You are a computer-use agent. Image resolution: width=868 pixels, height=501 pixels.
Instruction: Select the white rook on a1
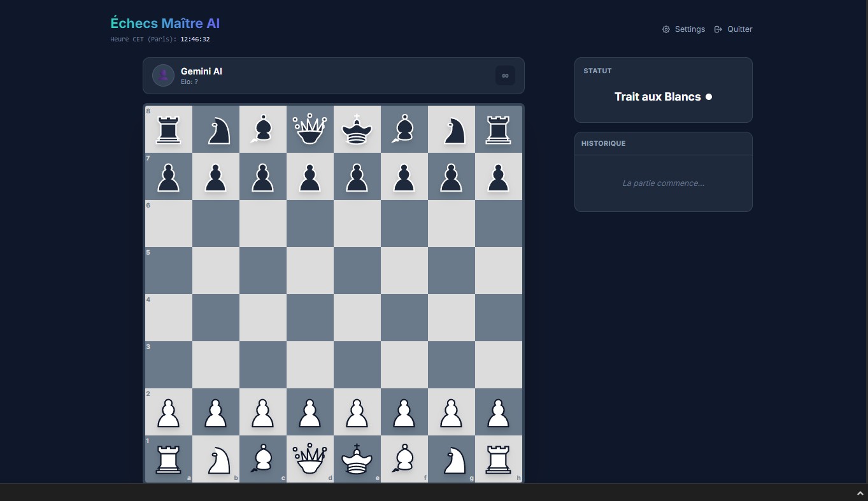coord(168,459)
